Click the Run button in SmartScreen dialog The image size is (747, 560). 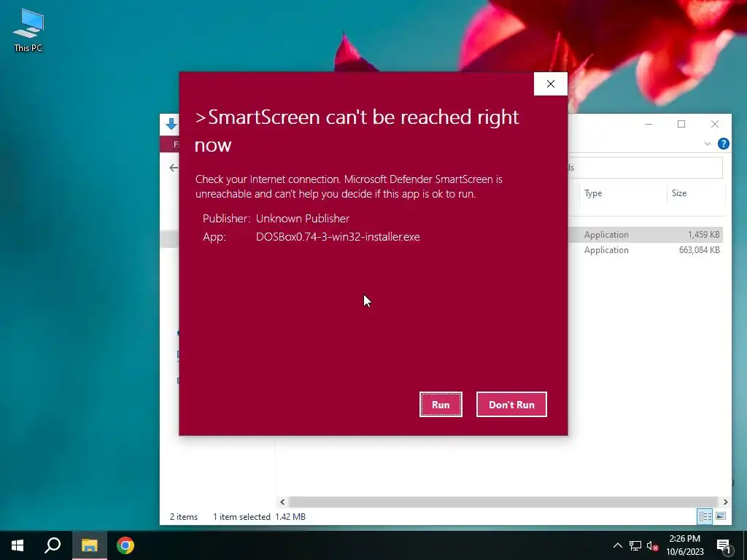(441, 404)
